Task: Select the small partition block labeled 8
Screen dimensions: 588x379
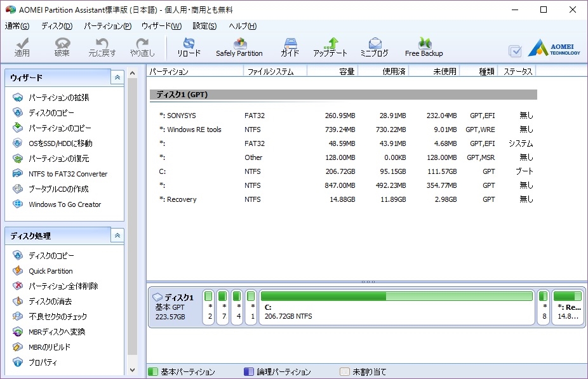Action: pos(543,307)
